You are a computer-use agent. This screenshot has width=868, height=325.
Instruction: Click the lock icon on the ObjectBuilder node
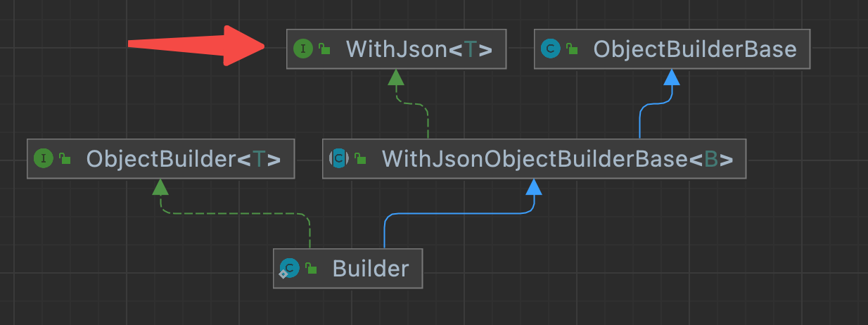65,158
